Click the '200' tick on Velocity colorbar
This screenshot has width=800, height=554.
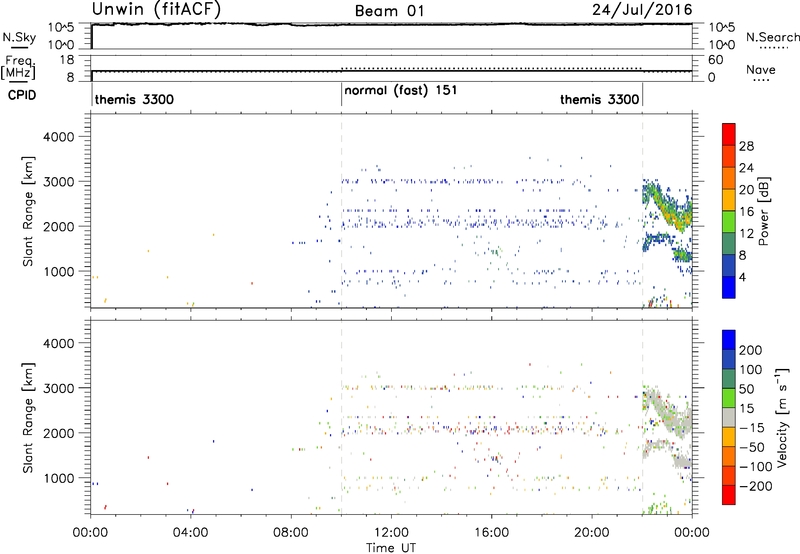point(751,350)
